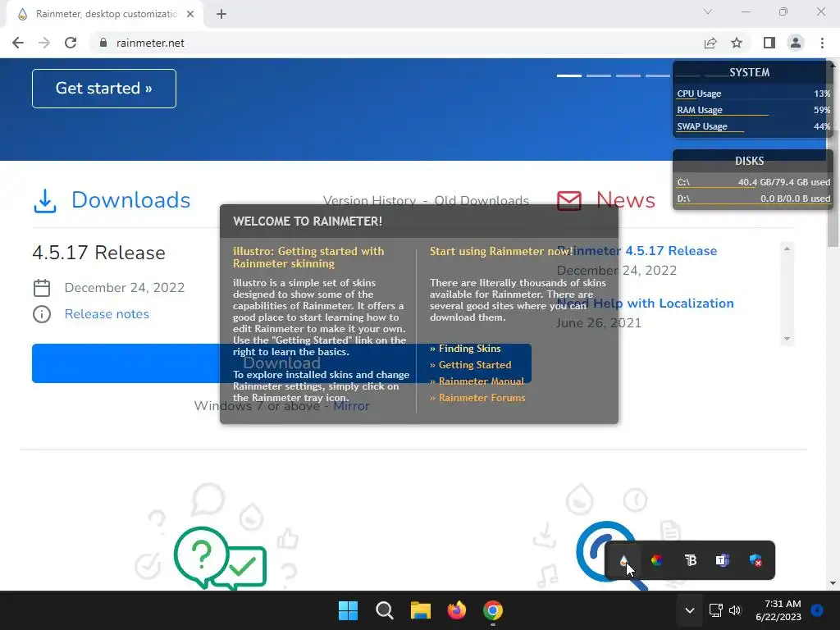Viewport: 840px width, 630px height.
Task: Bookmark this page with star icon
Action: pos(737,43)
